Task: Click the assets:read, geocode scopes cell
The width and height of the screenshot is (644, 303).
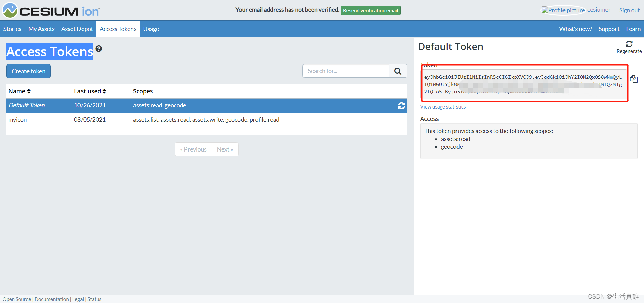Action: click(x=160, y=105)
